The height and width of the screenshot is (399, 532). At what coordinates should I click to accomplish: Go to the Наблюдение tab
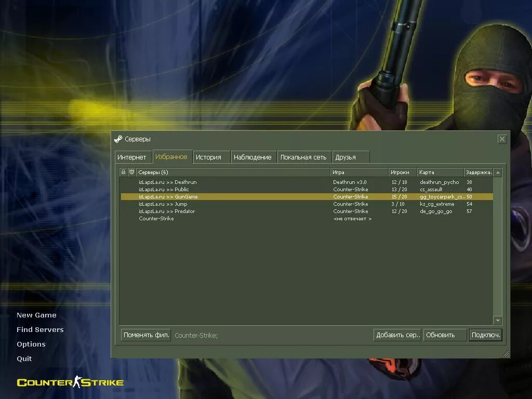pos(253,157)
